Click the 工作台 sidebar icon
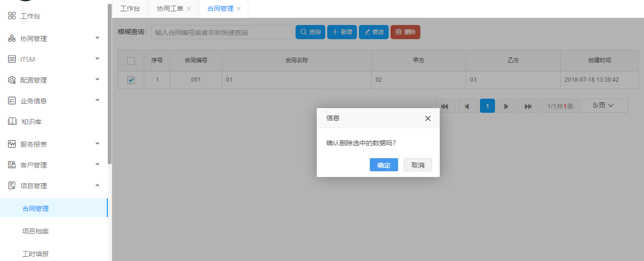 click(x=12, y=16)
